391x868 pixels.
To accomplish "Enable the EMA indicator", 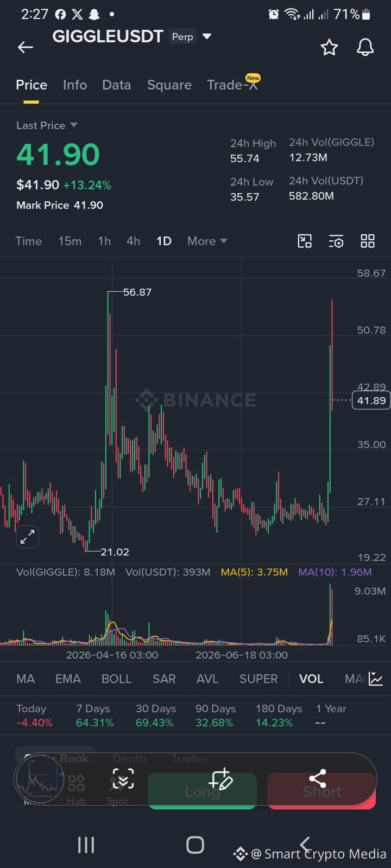I will [68, 679].
